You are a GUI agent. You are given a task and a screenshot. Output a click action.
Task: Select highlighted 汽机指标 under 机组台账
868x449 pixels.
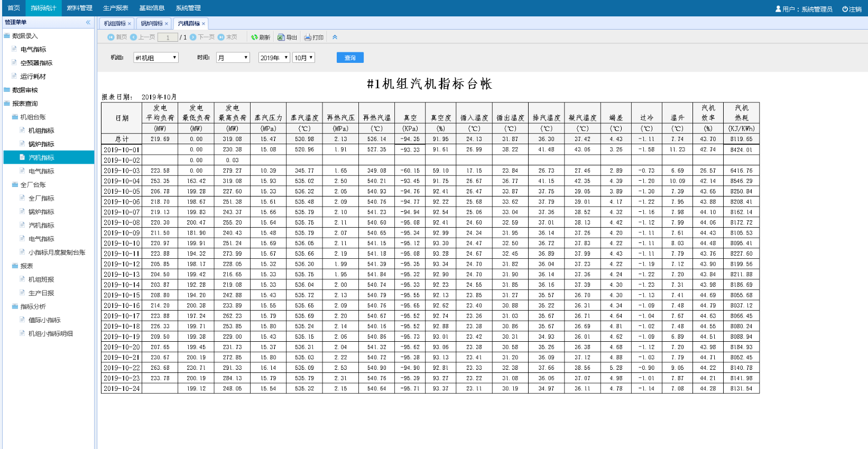(x=49, y=157)
